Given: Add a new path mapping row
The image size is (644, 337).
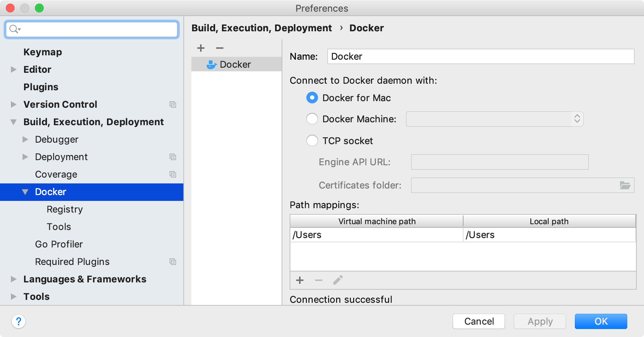Looking at the screenshot, I should pyautogui.click(x=300, y=280).
